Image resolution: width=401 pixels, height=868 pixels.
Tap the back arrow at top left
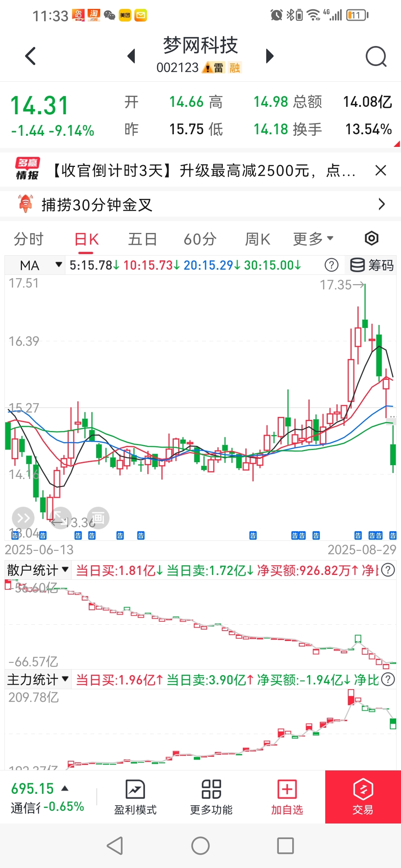[x=30, y=56]
